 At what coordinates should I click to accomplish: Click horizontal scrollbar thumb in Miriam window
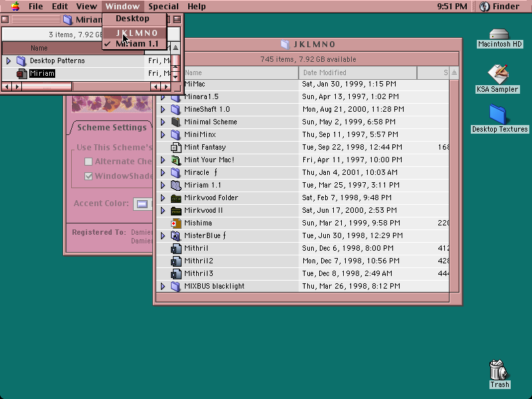[x=47, y=87]
